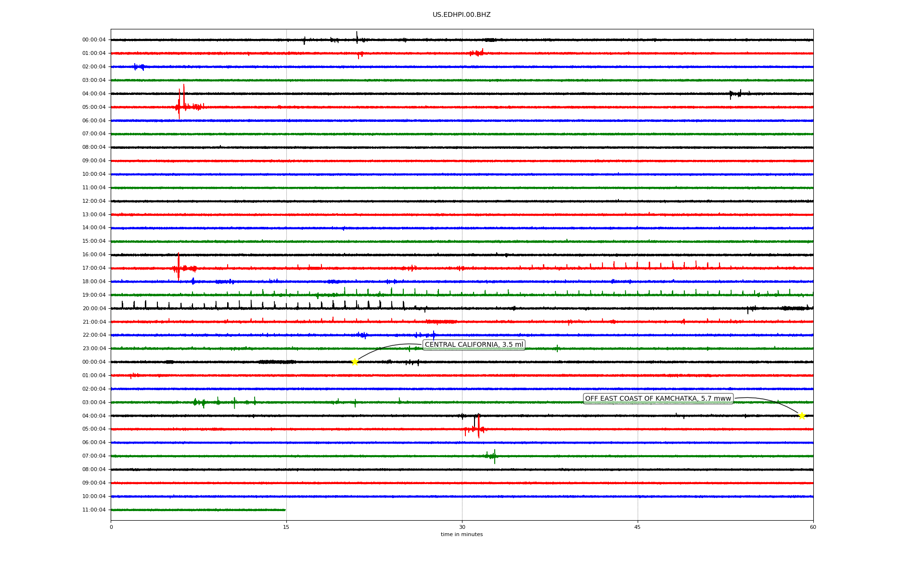Click the Kamchatka earthquake star marker

(802, 416)
